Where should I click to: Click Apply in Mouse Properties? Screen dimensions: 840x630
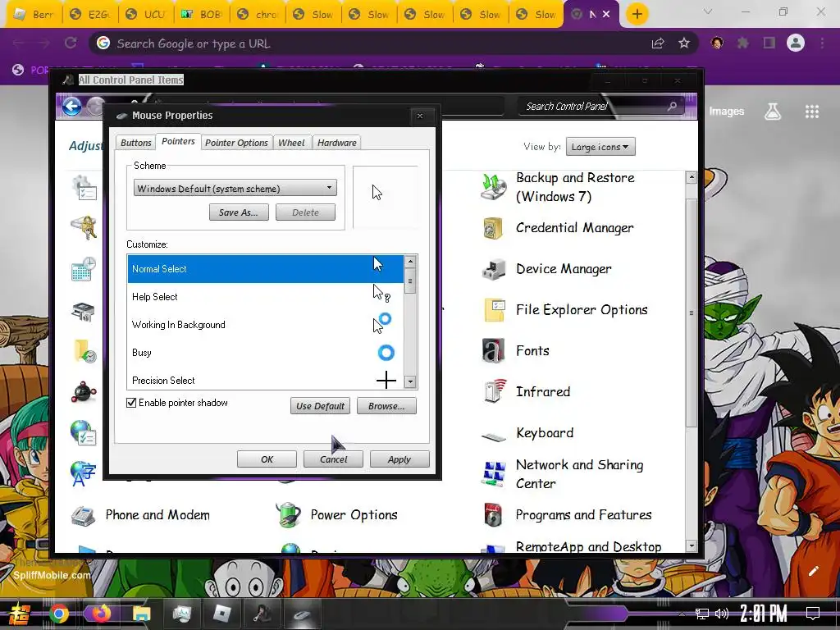click(x=399, y=459)
